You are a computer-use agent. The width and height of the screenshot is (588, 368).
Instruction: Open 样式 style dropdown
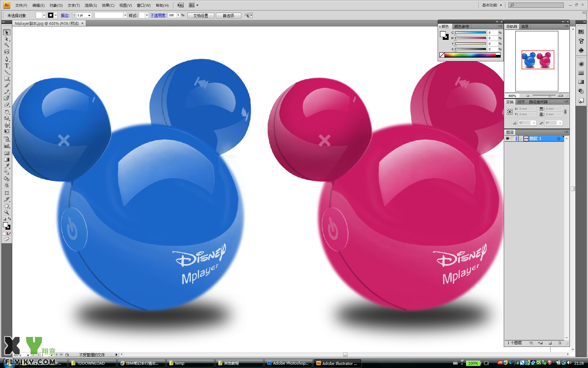147,15
